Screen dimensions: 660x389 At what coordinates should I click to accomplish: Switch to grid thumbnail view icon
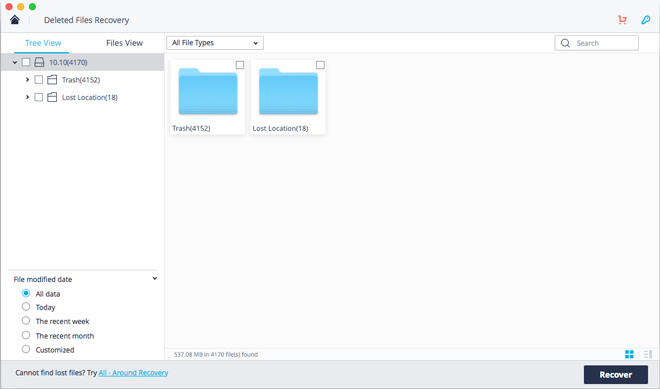click(629, 354)
